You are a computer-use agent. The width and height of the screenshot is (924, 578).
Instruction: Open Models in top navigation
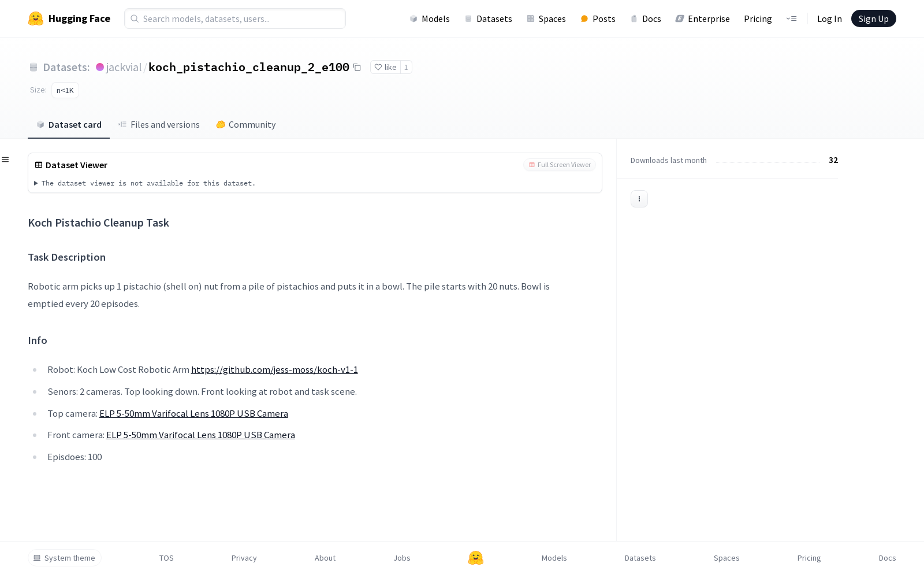[430, 18]
